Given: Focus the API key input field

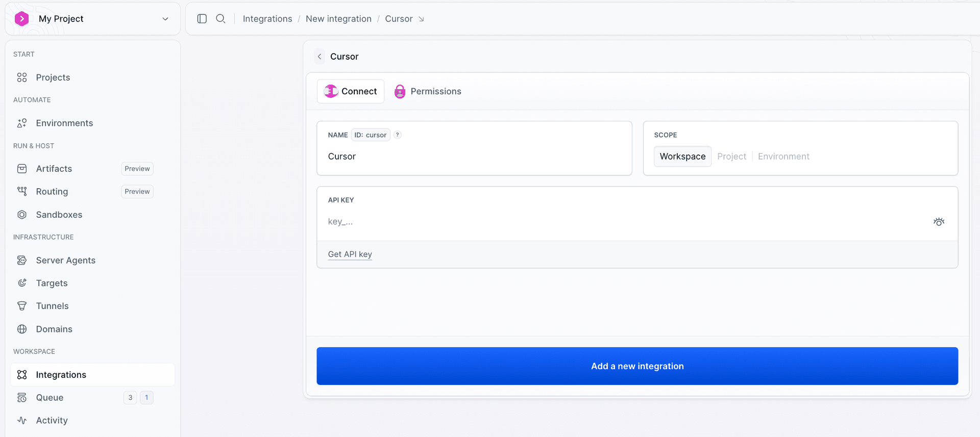Looking at the screenshot, I should tap(628, 221).
